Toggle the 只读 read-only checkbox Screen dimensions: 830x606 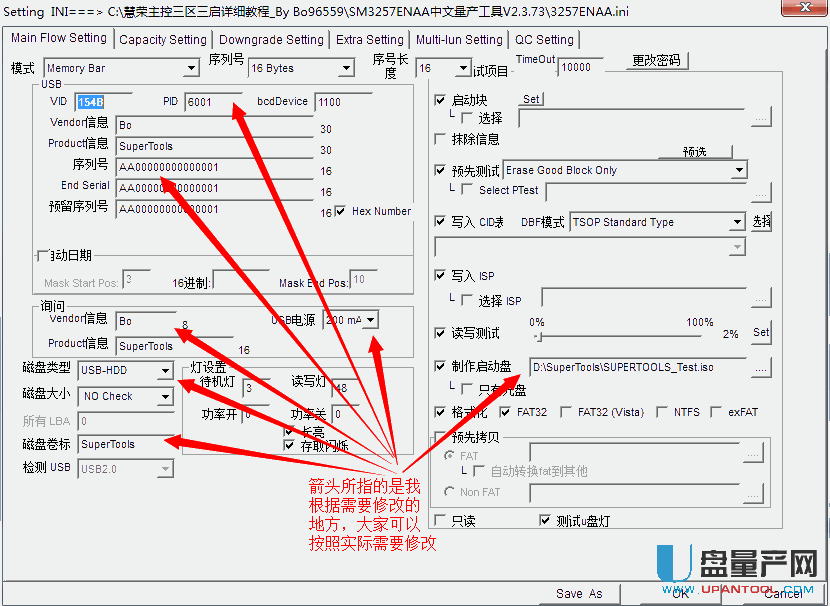(x=440, y=520)
